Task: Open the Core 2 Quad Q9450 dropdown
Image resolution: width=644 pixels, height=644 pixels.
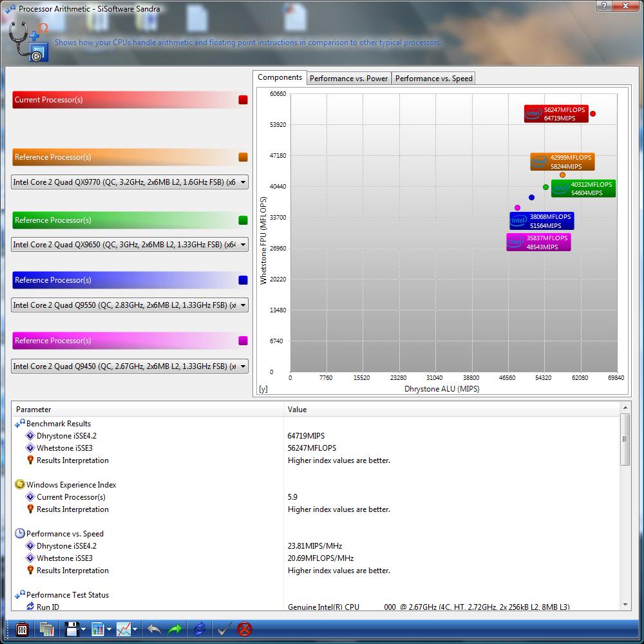Action: click(130, 366)
